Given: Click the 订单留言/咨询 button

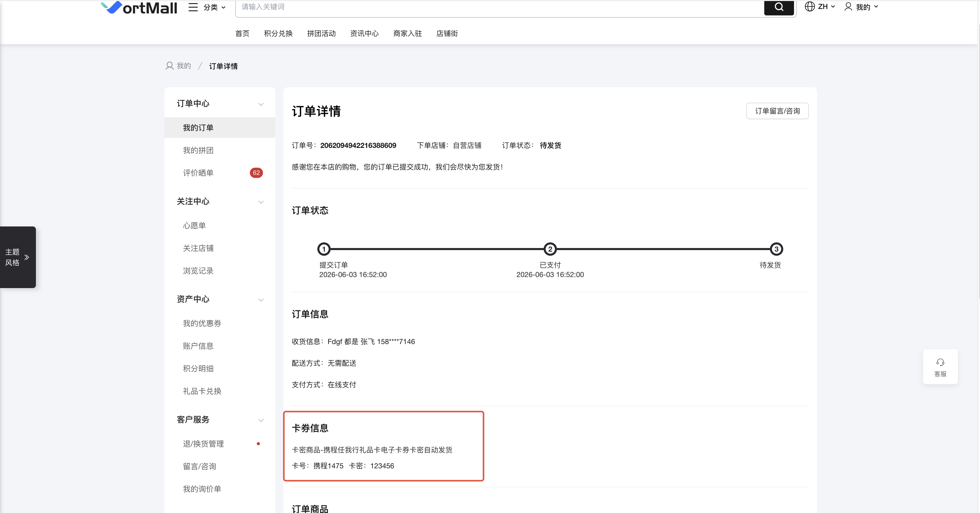Looking at the screenshot, I should [777, 111].
